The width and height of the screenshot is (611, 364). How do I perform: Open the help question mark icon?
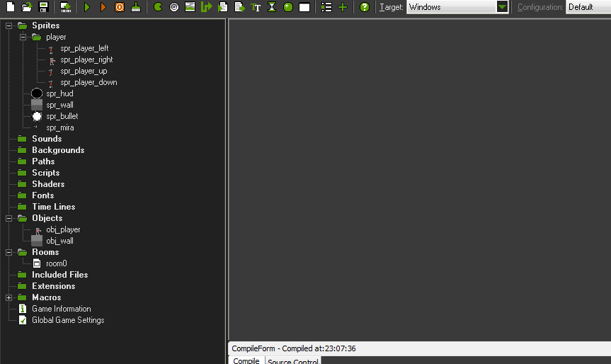coord(365,7)
